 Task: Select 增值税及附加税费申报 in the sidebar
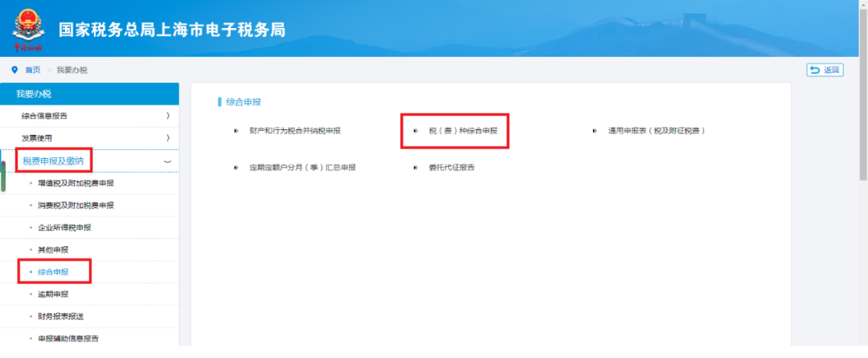pyautogui.click(x=76, y=183)
